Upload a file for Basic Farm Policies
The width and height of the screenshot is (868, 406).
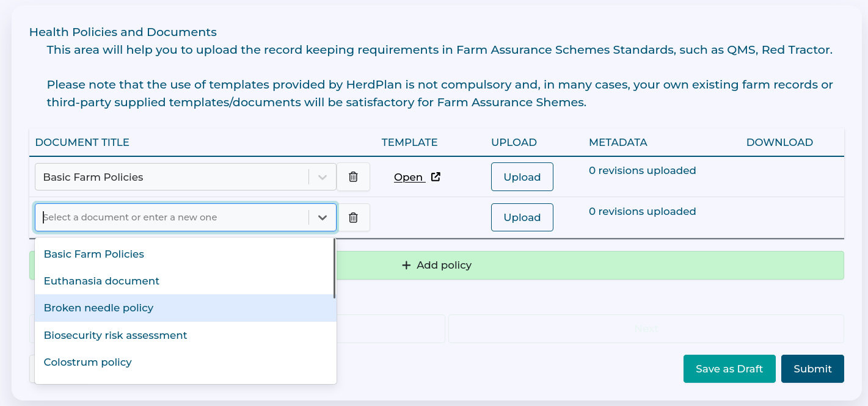tap(522, 177)
